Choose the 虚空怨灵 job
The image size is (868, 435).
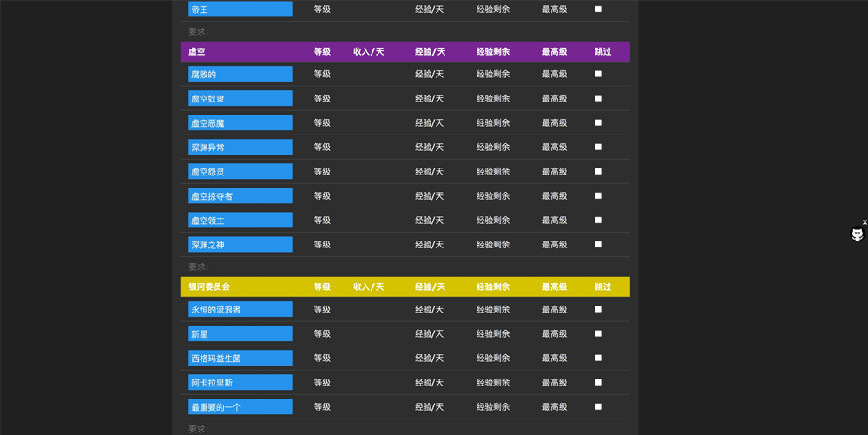tap(240, 172)
